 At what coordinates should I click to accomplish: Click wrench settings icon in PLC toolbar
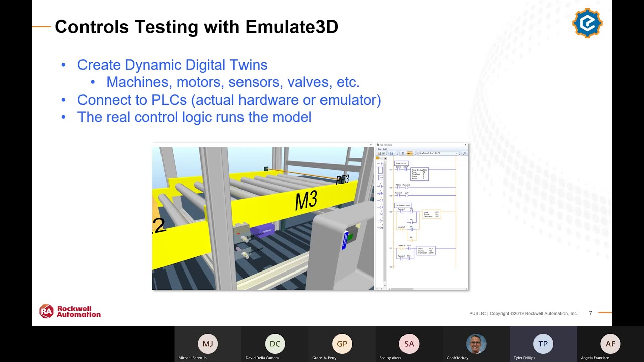point(464,153)
